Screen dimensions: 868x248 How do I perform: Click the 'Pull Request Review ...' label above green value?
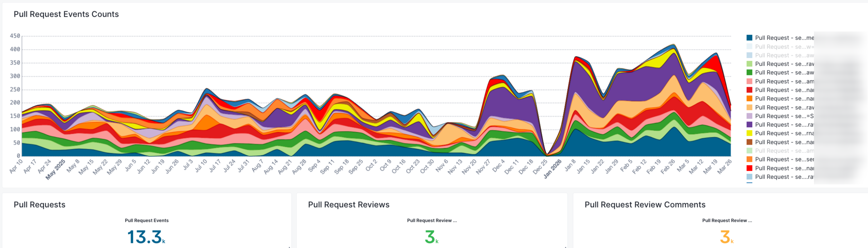pos(432,220)
